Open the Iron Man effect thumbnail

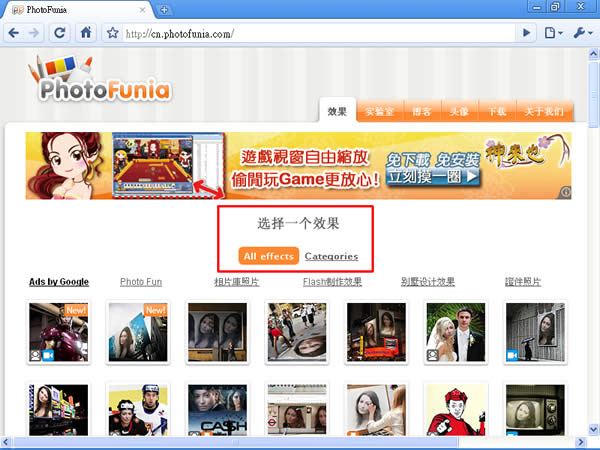59,332
